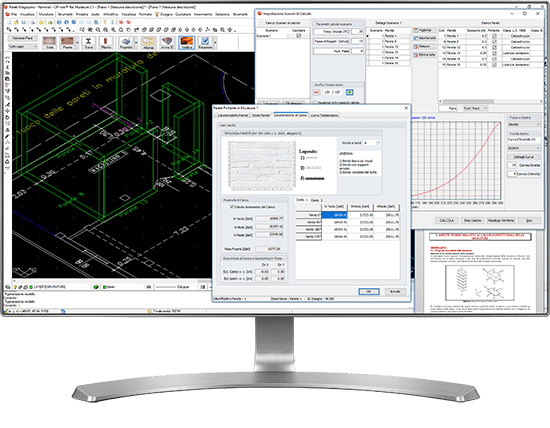Image resolution: width=550 pixels, height=428 pixels.
Task: Click OK in Parete Portante dialog
Action: pos(369,292)
